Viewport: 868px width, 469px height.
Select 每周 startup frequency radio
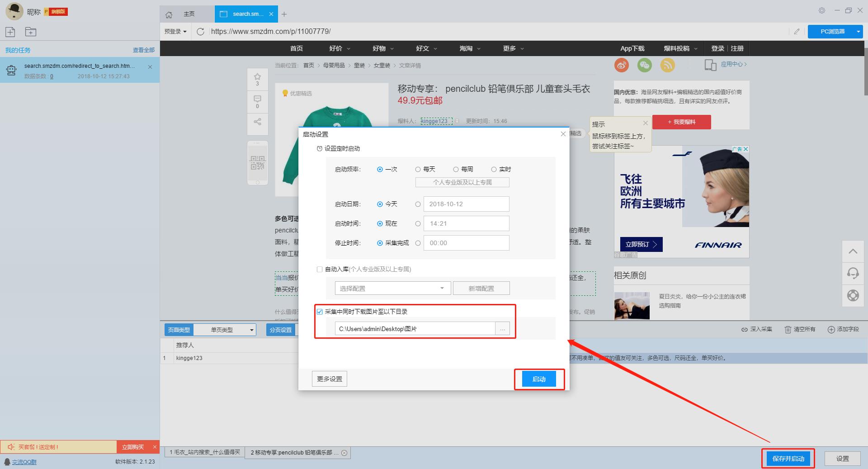pos(456,169)
